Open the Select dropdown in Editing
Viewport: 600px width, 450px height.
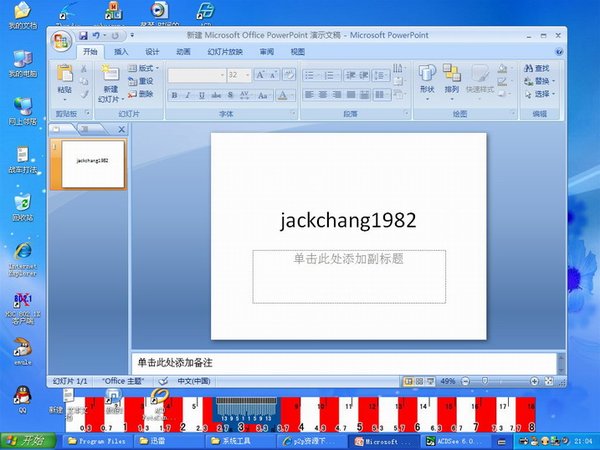pyautogui.click(x=539, y=94)
